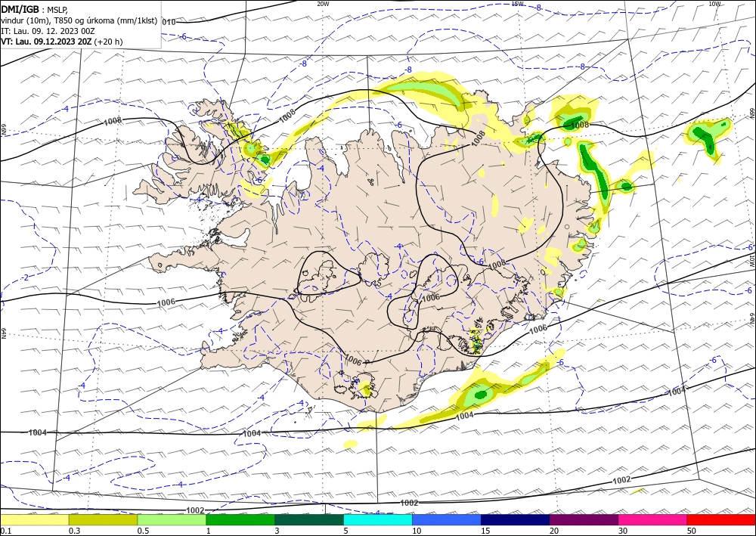Pick the cyan 5 mm legend swatch

(x=378, y=519)
